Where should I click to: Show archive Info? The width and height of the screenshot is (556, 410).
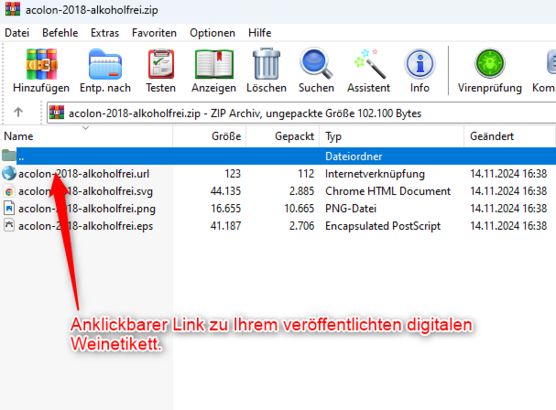coord(420,64)
